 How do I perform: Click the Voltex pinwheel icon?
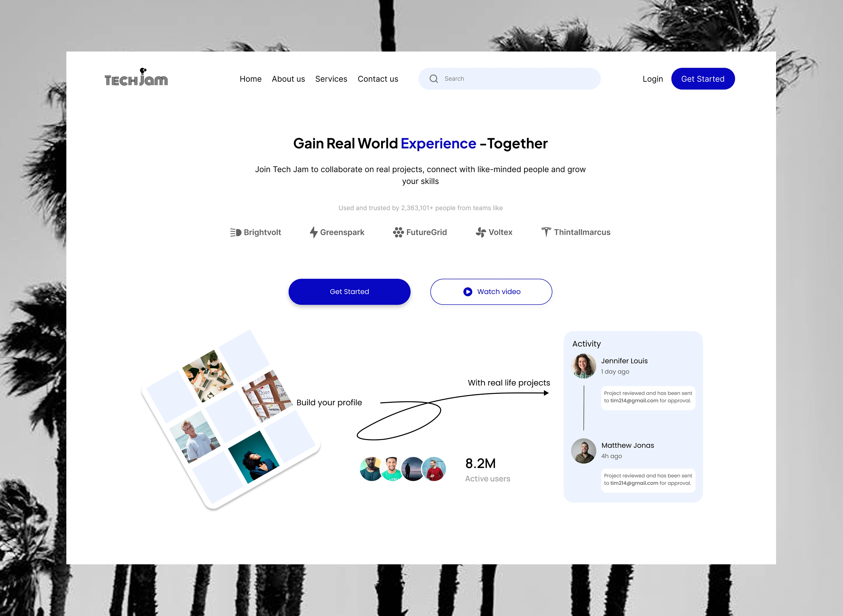click(481, 232)
